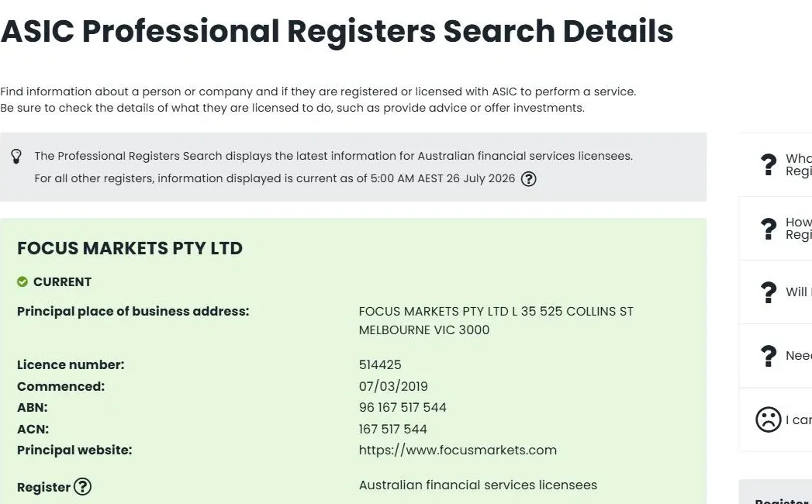Click green CURRENT status checkmark icon
This screenshot has width=812, height=504.
click(x=22, y=281)
